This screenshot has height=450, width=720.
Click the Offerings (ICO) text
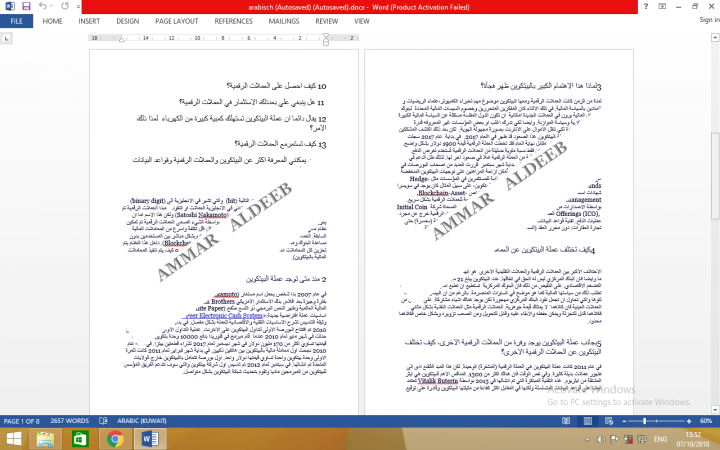pos(577,214)
